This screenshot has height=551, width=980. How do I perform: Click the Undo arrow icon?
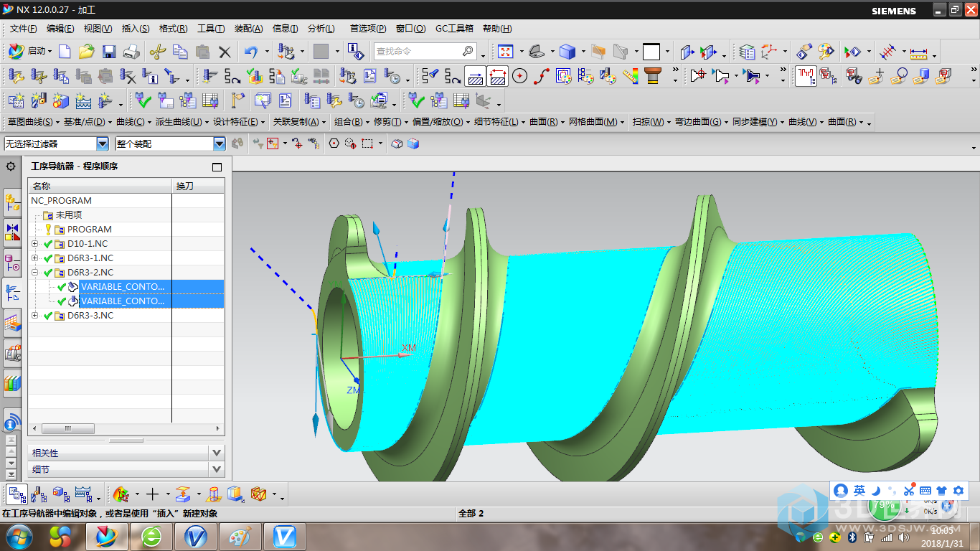(251, 52)
